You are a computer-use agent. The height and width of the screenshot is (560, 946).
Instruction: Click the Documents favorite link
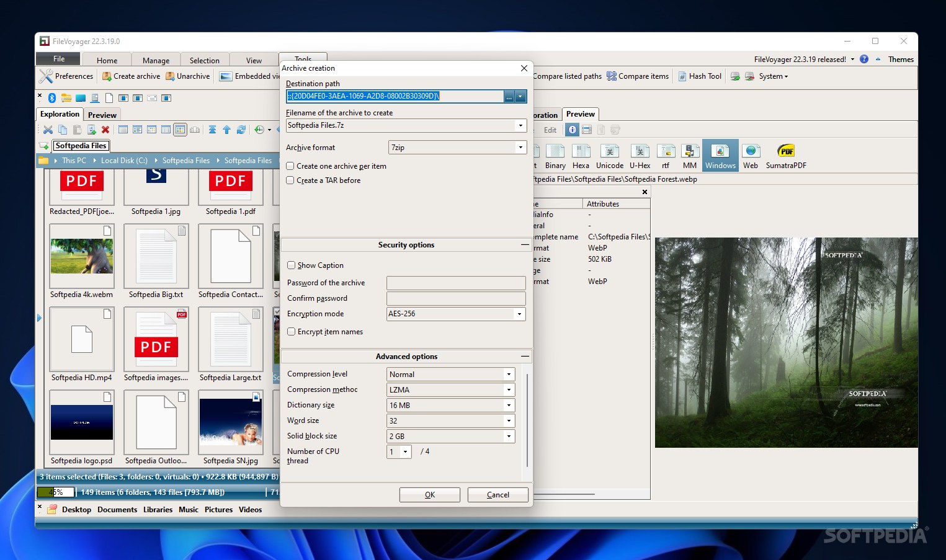(x=117, y=510)
